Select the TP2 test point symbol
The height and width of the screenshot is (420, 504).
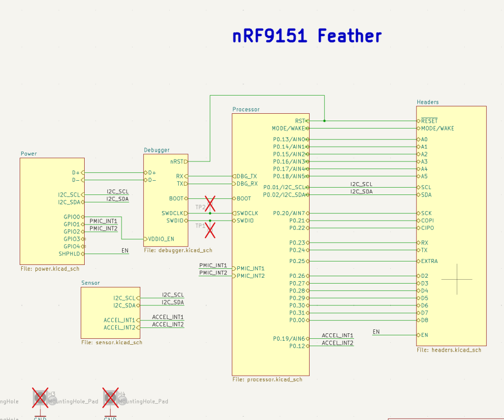click(x=210, y=204)
